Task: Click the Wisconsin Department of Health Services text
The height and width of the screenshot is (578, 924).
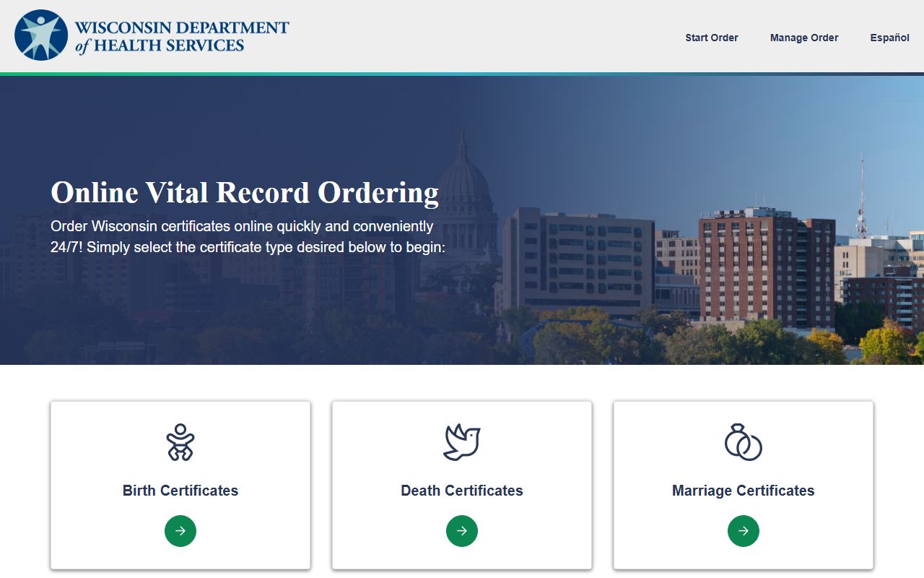Action: [x=180, y=36]
